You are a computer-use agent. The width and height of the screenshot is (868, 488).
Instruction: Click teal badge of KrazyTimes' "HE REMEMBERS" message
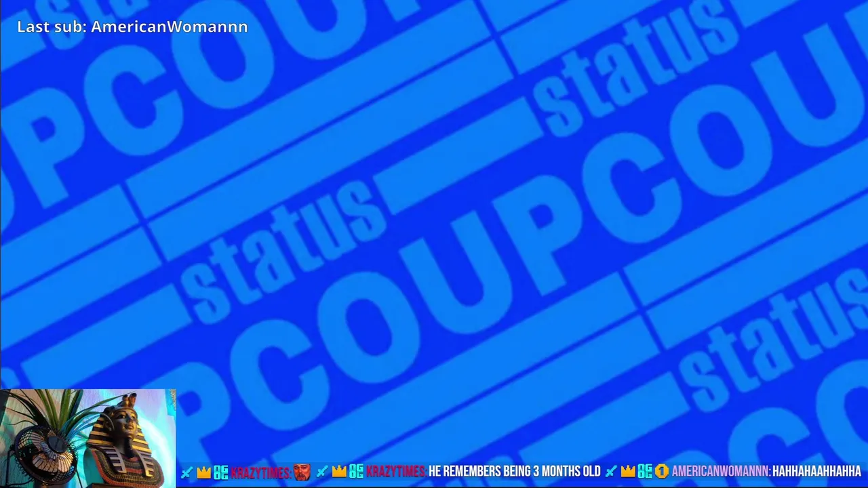[356, 471]
